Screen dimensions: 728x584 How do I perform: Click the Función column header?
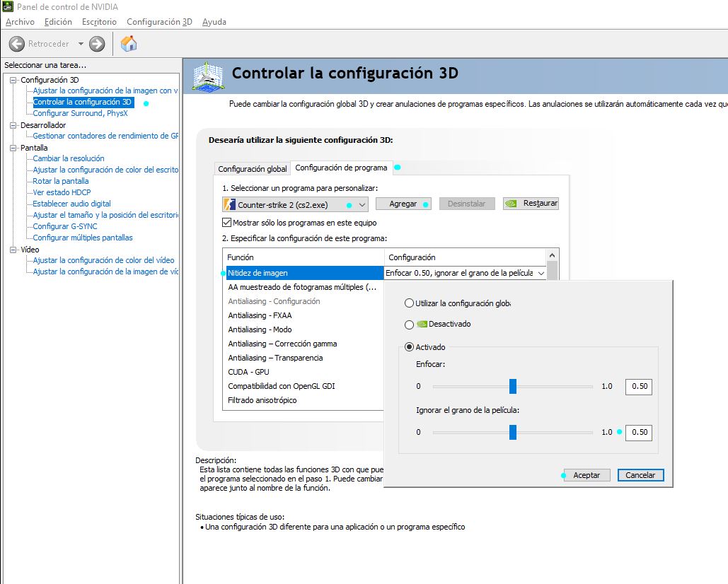[x=304, y=257]
